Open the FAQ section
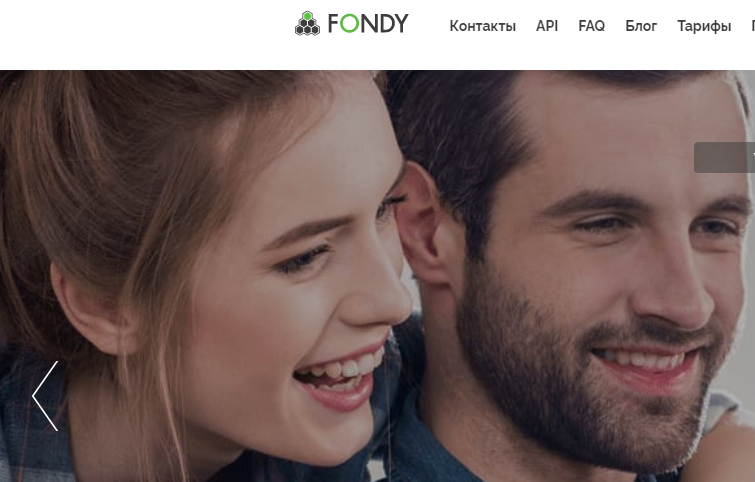755x482 pixels. 591,26
